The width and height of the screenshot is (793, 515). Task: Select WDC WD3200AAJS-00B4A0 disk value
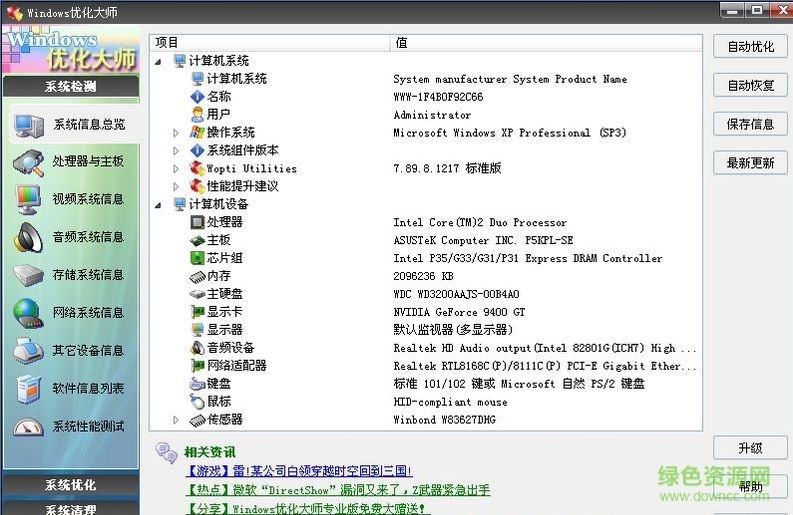tap(456, 294)
